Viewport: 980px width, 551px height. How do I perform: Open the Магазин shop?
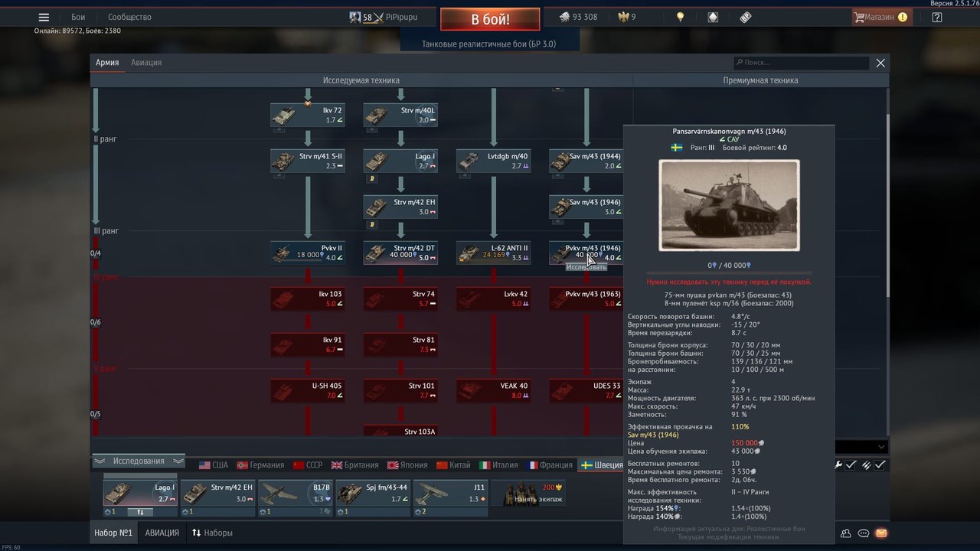click(x=880, y=17)
